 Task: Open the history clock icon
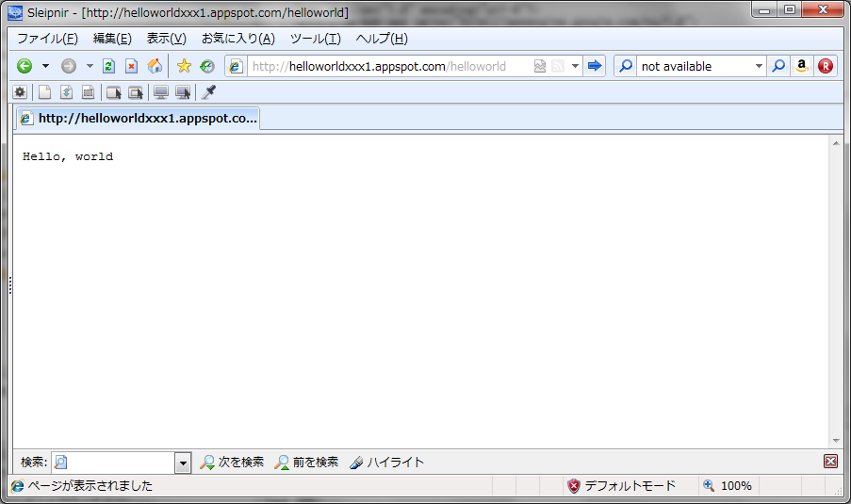206,66
